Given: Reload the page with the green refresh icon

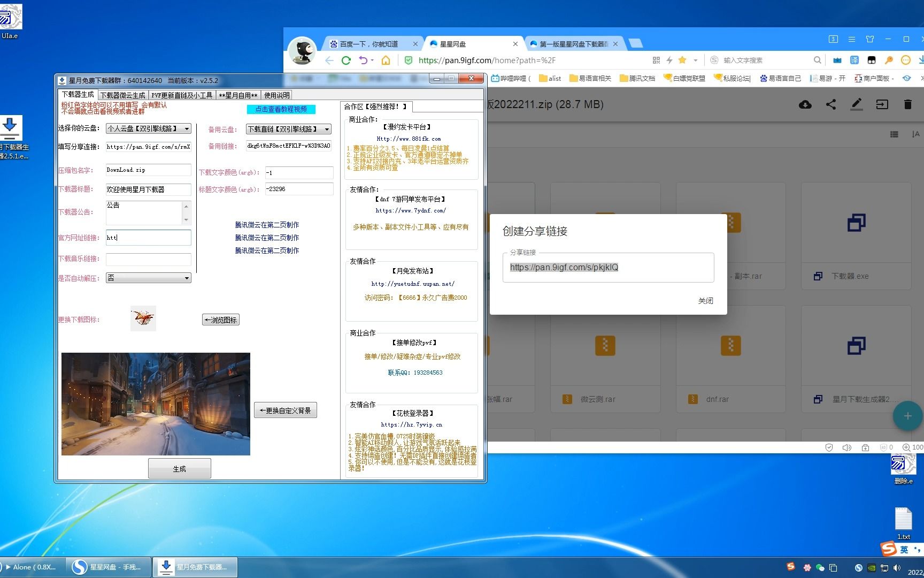Looking at the screenshot, I should pos(346,60).
